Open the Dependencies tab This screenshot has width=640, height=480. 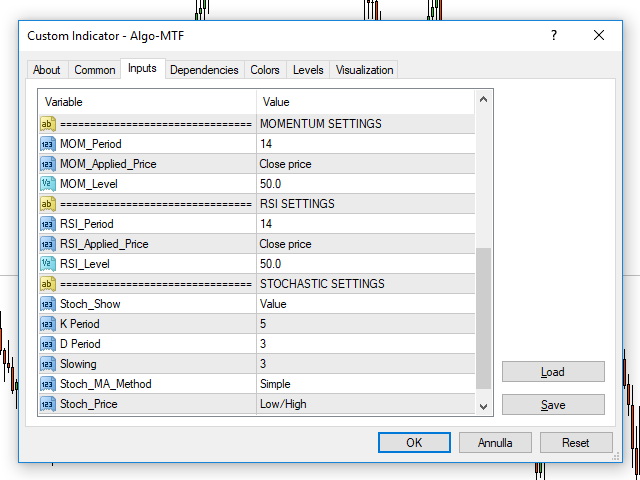[204, 70]
